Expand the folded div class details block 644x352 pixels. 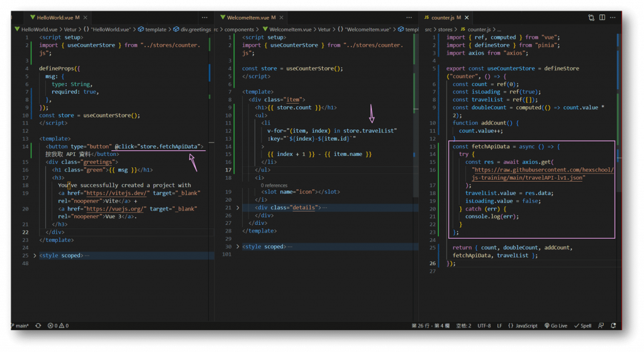(x=237, y=207)
